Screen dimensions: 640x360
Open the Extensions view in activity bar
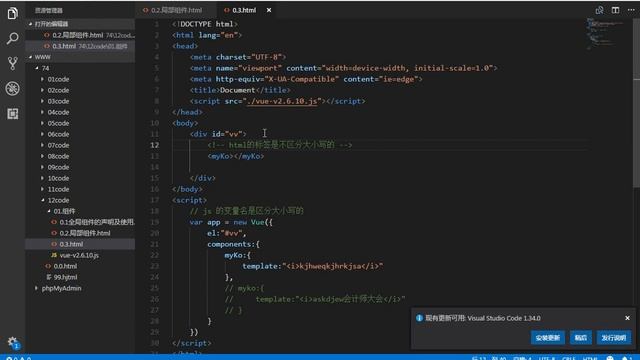(x=12, y=113)
